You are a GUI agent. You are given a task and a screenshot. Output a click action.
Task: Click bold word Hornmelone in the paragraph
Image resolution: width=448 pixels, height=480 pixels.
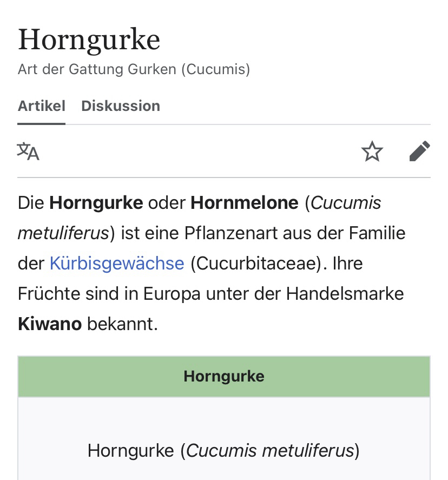point(245,203)
